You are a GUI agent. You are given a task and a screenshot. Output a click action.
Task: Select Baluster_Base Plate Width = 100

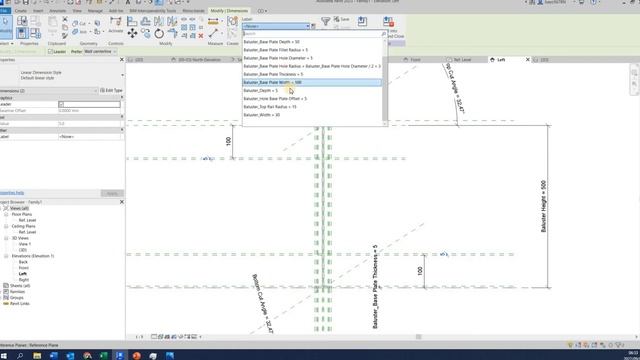312,82
